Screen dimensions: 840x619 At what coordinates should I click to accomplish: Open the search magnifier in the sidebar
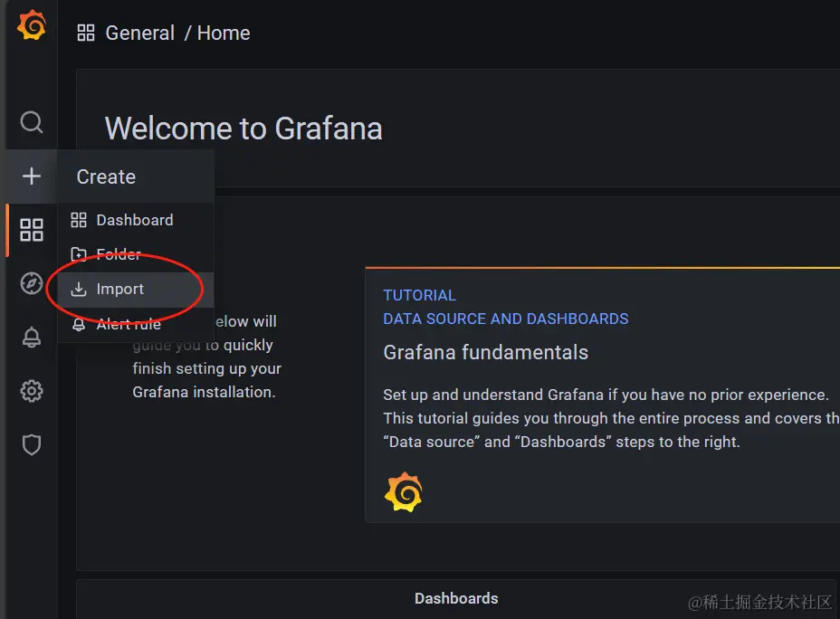coord(32,122)
